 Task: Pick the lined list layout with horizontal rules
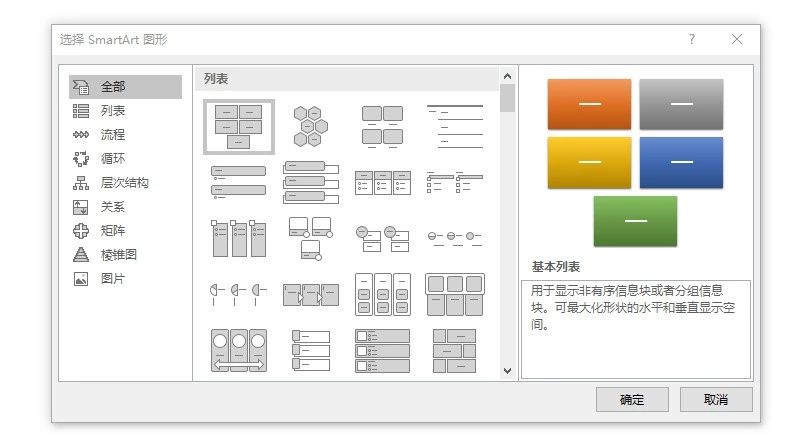point(455,127)
